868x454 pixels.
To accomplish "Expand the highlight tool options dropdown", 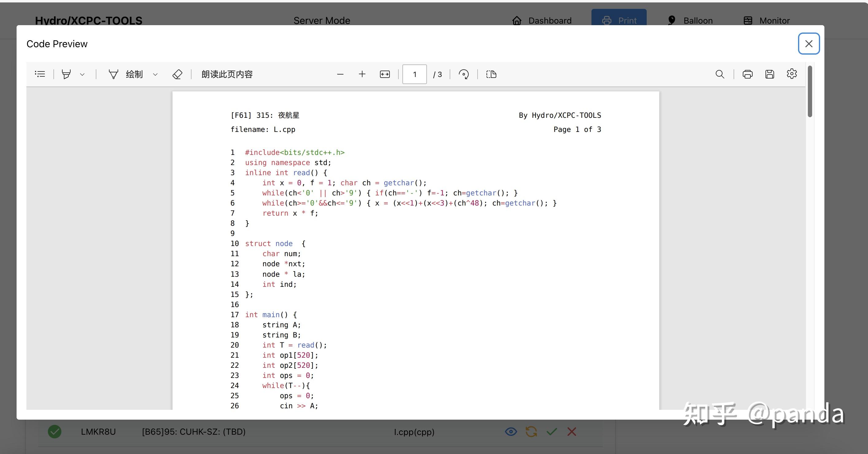I will point(82,75).
